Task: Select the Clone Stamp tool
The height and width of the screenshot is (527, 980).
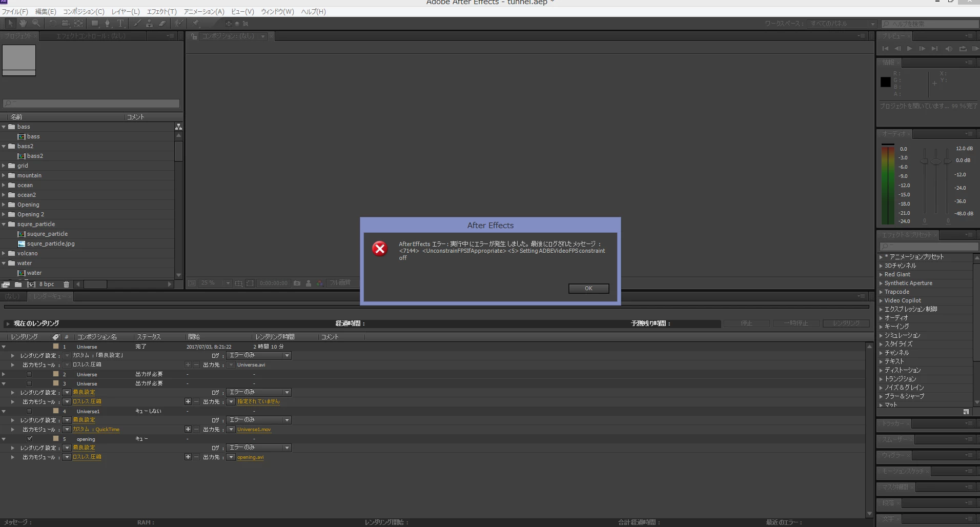Action: 149,23
